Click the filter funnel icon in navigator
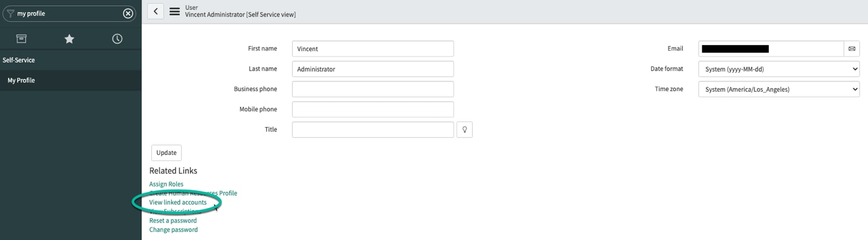The image size is (868, 240). point(10,13)
